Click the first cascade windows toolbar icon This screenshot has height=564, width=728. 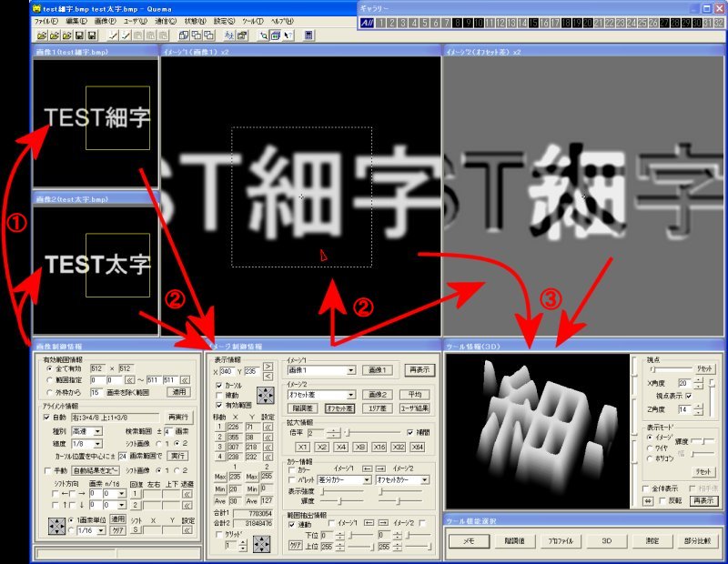pyautogui.click(x=184, y=35)
